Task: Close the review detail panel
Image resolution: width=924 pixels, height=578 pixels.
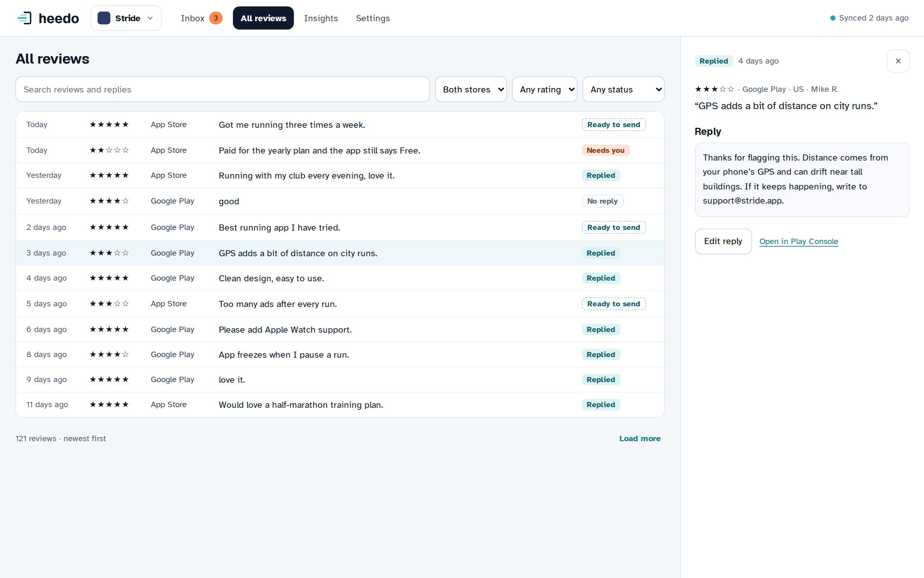Action: (898, 61)
